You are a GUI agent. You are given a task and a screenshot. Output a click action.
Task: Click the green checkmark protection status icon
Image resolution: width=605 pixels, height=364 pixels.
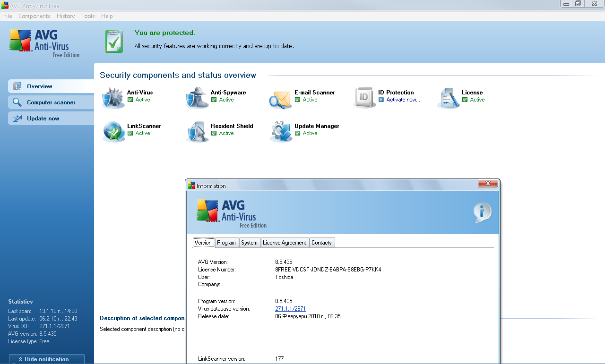coord(114,42)
